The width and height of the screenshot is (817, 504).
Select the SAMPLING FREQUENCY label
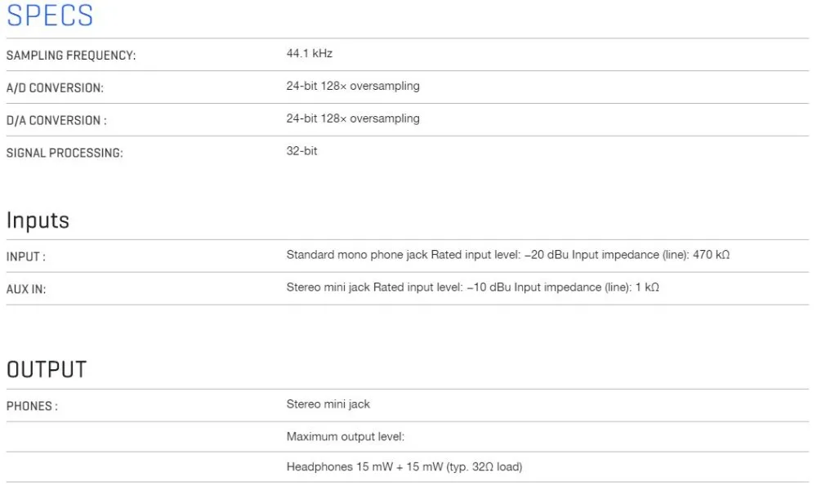click(71, 56)
